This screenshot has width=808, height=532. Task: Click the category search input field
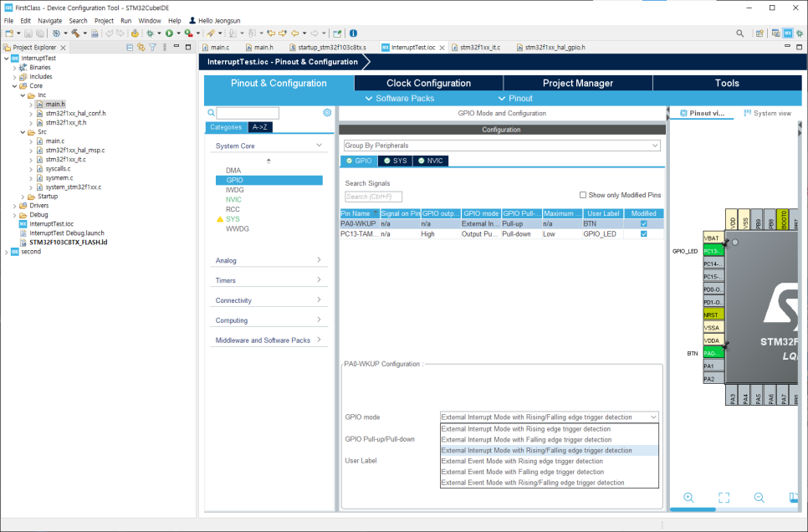(248, 113)
